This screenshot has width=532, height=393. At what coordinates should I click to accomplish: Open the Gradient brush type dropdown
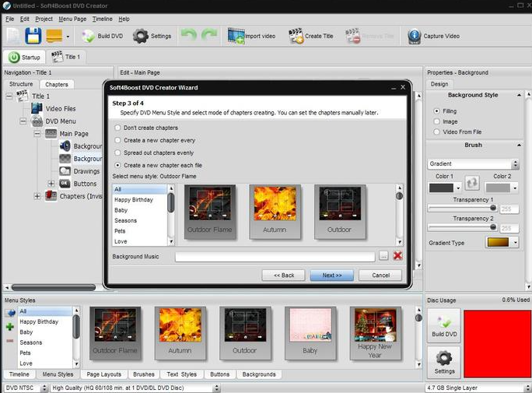pos(474,164)
